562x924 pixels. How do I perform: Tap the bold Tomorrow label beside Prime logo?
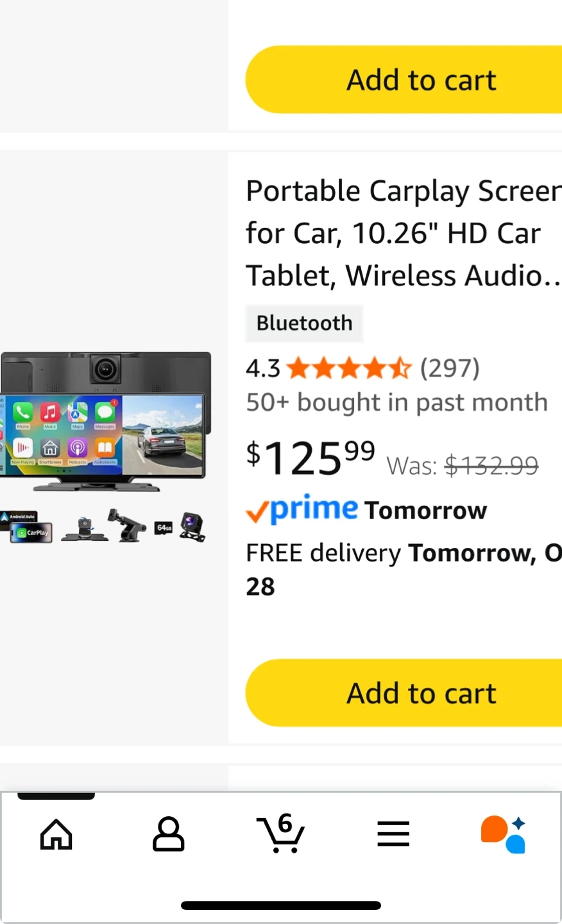coord(426,511)
